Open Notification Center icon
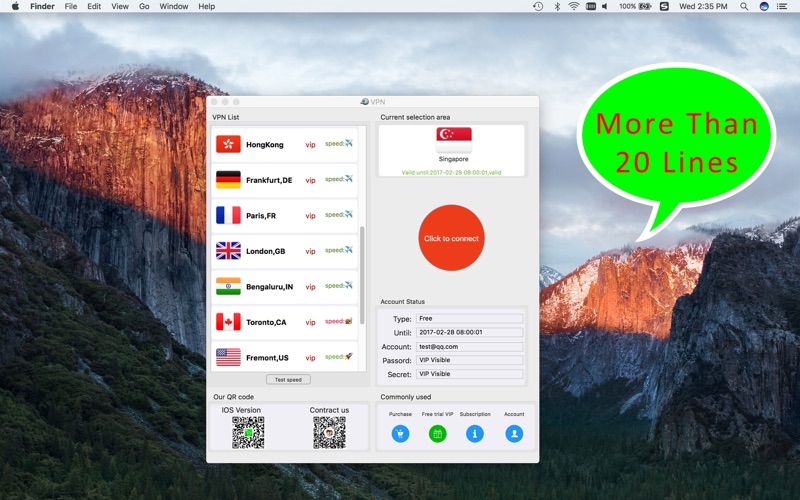 pos(782,6)
